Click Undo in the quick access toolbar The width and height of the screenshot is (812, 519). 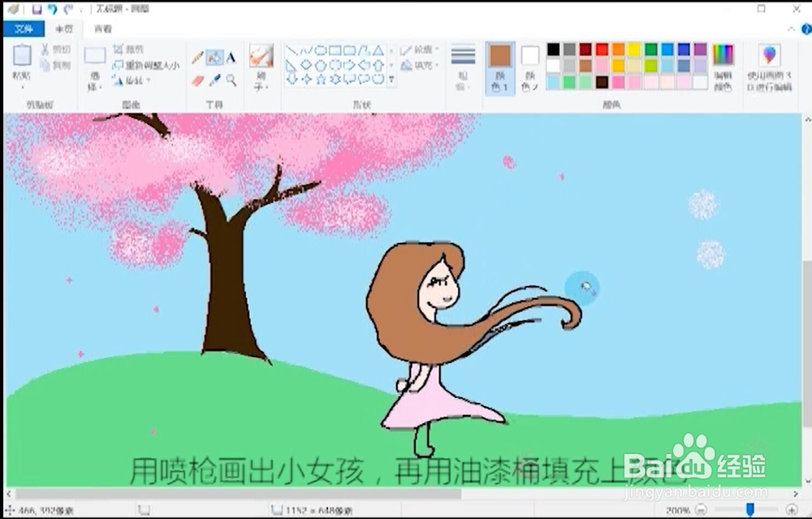(51, 9)
